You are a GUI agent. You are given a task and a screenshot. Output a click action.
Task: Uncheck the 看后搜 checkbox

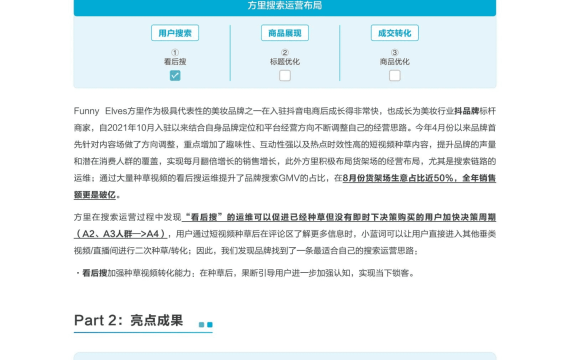pos(175,75)
